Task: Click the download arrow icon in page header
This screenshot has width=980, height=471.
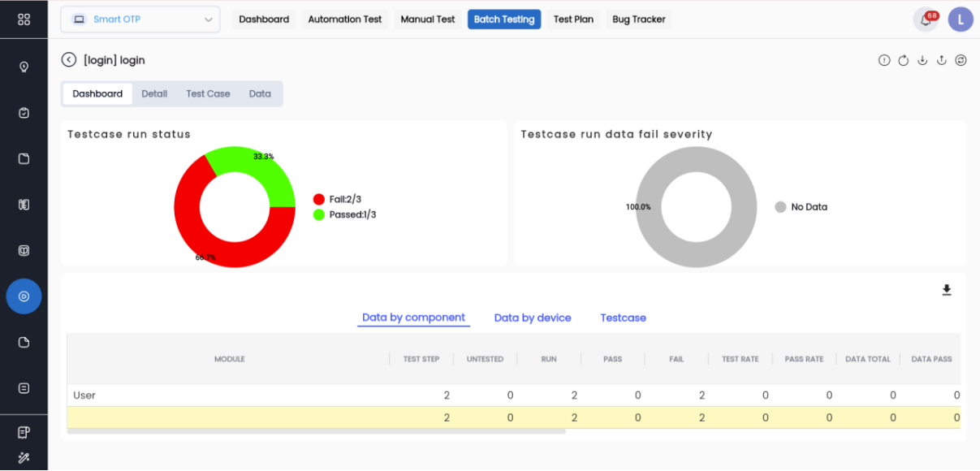Action: (922, 60)
